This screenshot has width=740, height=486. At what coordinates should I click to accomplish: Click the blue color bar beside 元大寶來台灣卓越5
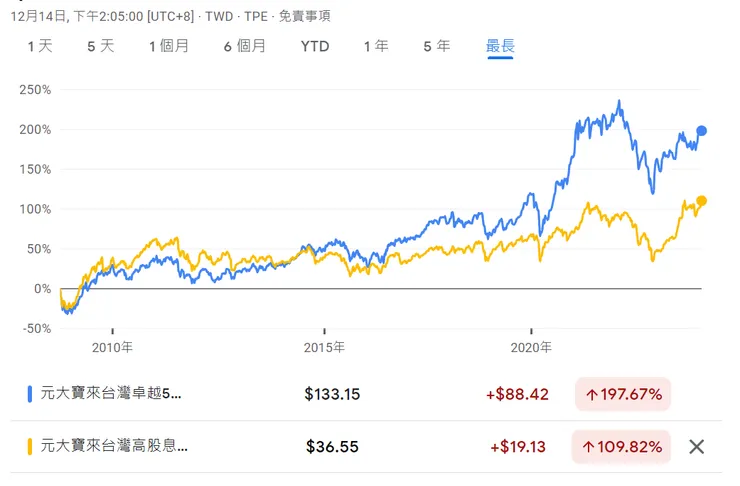coord(29,394)
